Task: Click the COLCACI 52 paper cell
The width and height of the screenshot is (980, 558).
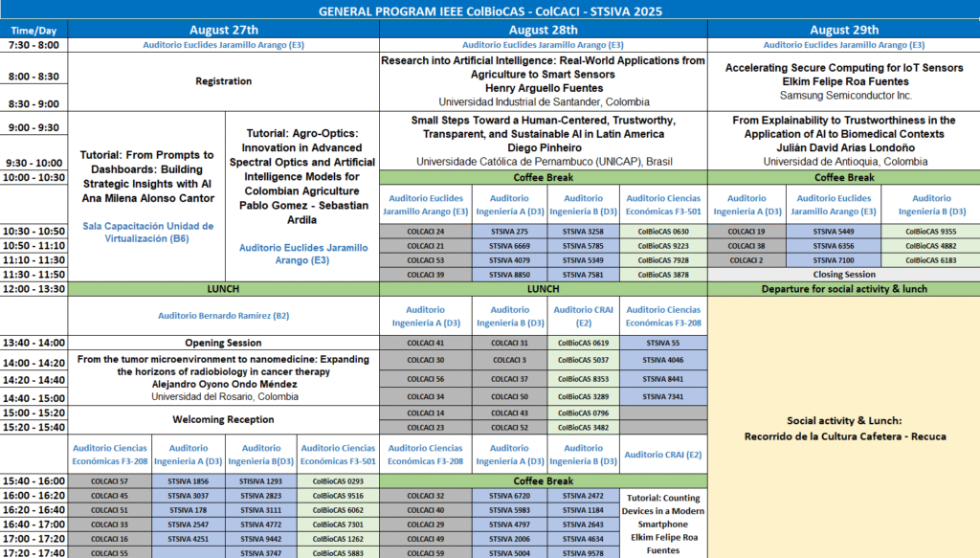Action: click(x=509, y=428)
